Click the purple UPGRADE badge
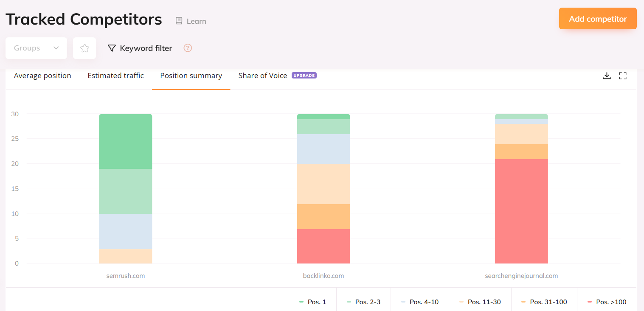The height and width of the screenshot is (311, 644). point(304,76)
